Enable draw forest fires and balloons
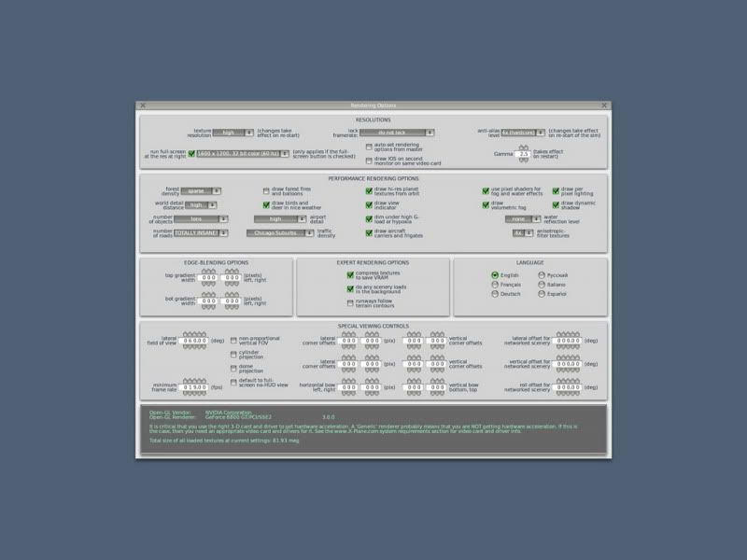The width and height of the screenshot is (747, 560). pos(266,191)
